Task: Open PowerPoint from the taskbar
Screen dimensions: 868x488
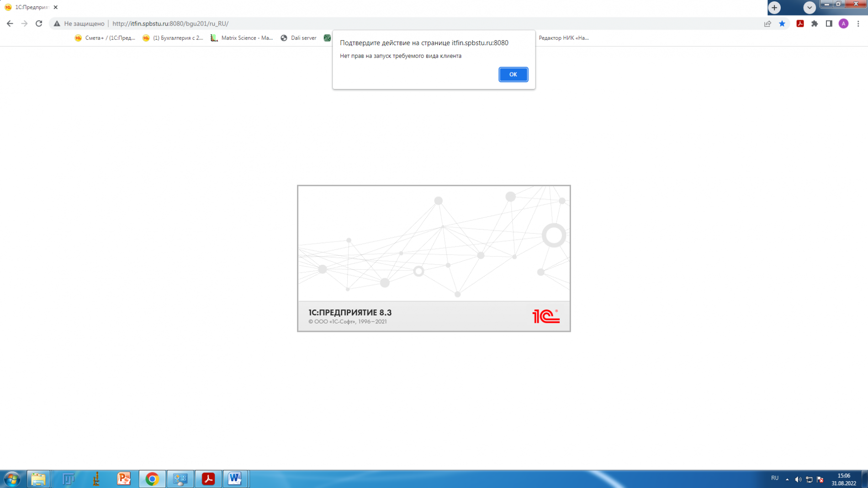Action: [124, 479]
